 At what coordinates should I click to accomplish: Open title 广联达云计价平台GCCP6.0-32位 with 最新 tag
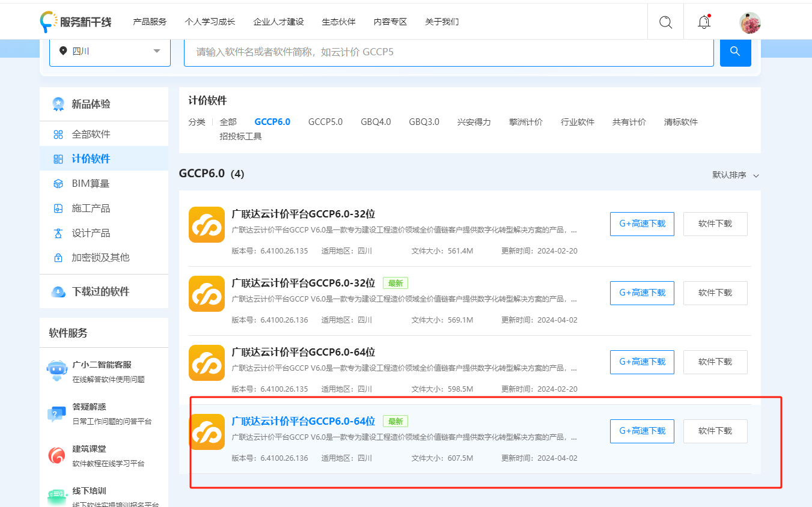pos(304,283)
